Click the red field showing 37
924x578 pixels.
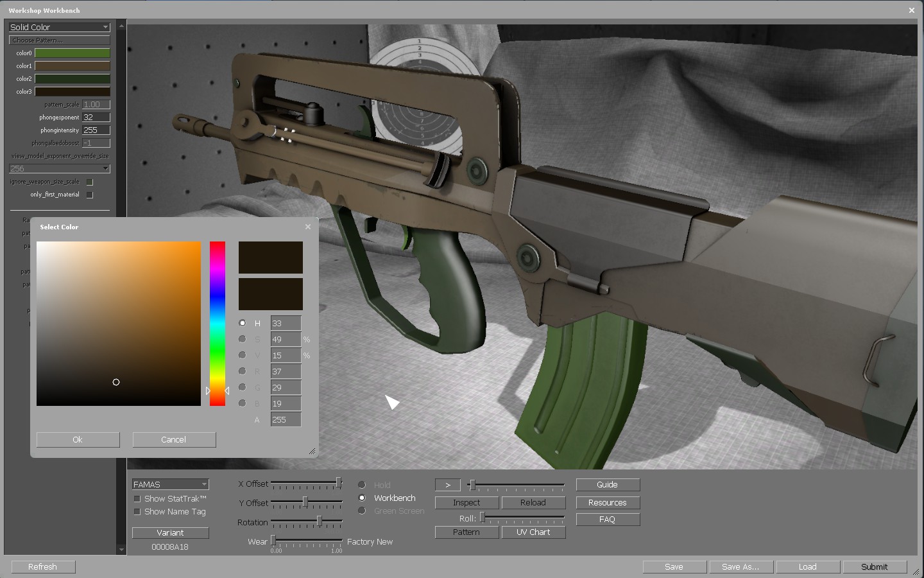286,371
